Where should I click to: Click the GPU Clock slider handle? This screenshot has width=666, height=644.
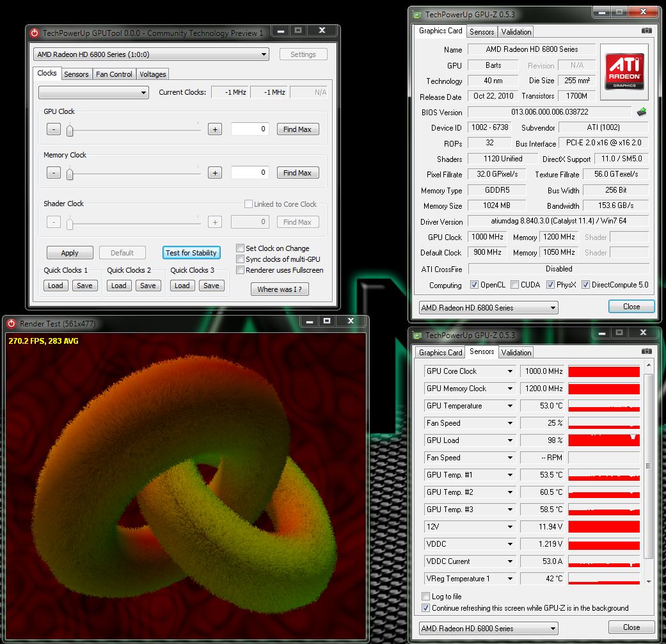click(70, 130)
